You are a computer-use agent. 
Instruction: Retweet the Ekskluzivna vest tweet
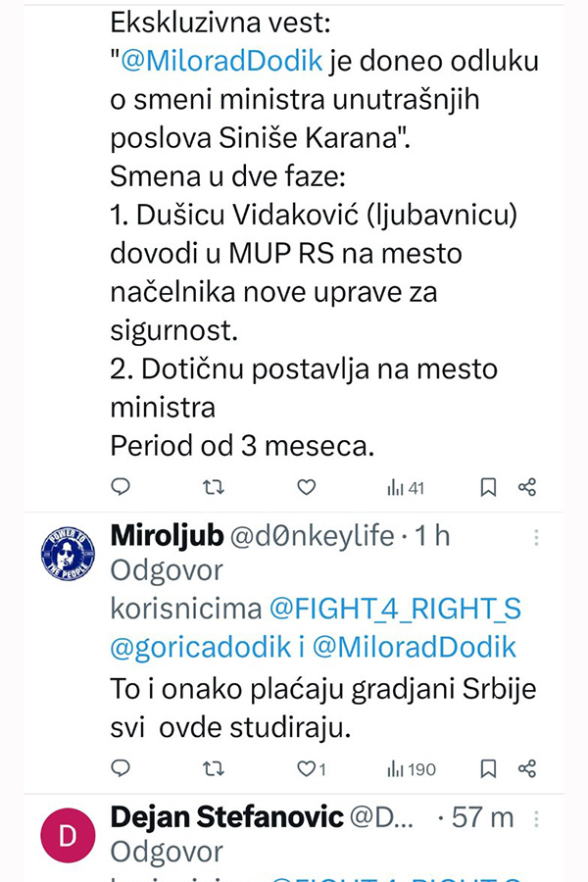(x=214, y=487)
